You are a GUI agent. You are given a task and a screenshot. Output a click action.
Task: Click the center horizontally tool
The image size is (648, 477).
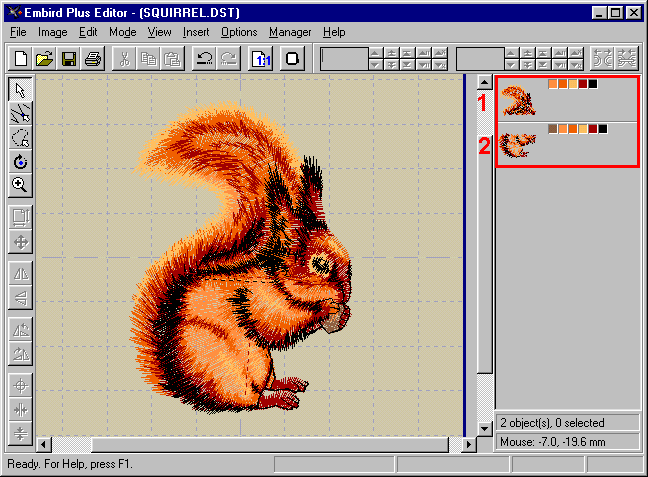20,410
